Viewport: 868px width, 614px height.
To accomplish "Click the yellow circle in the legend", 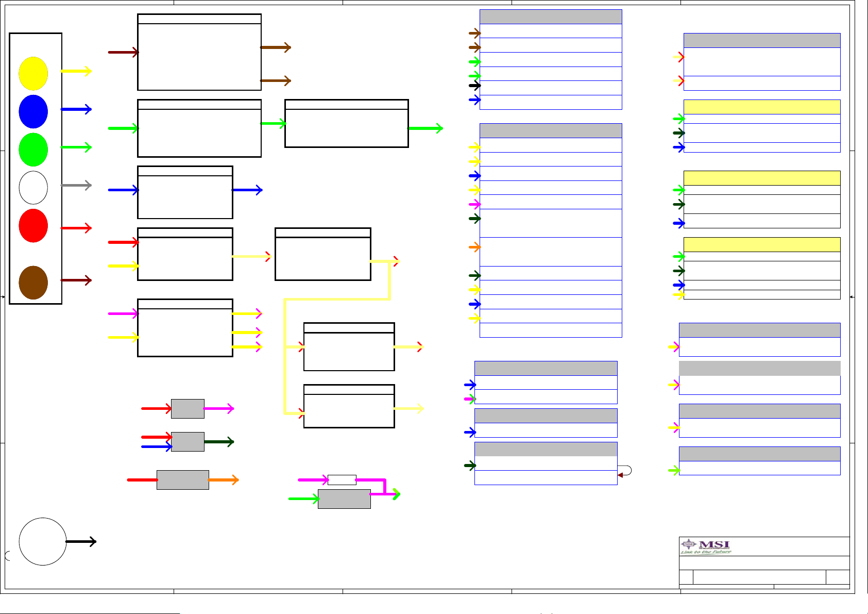I will point(33,73).
